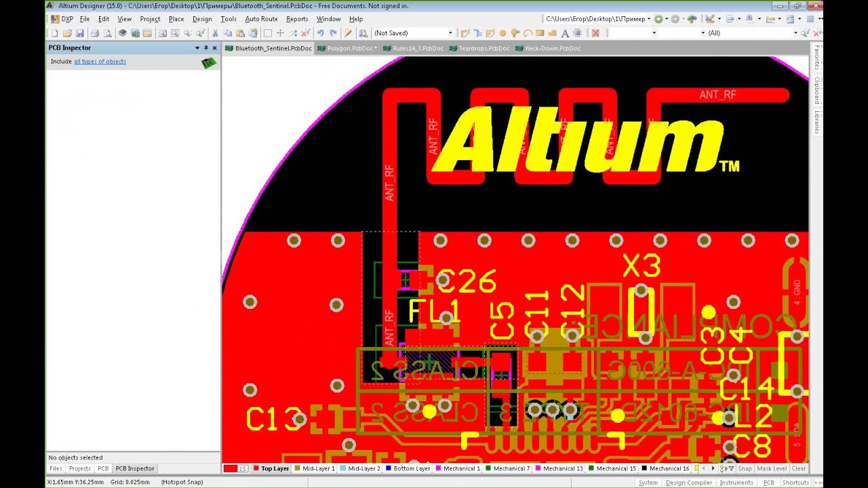Image resolution: width=868 pixels, height=488 pixels.
Task: Select the Place Polygon Plane tool
Action: click(552, 33)
